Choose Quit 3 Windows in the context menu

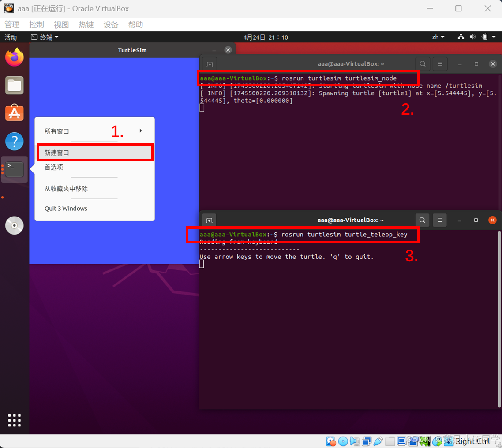click(95, 208)
